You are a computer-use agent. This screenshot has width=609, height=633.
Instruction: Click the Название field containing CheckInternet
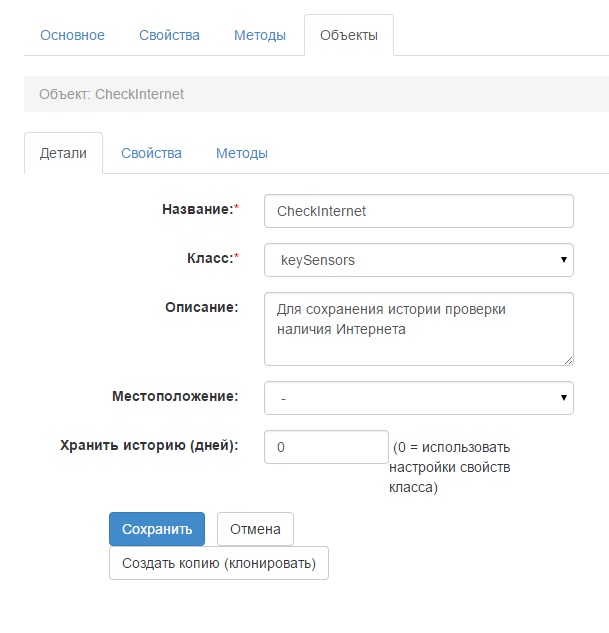[x=418, y=211]
